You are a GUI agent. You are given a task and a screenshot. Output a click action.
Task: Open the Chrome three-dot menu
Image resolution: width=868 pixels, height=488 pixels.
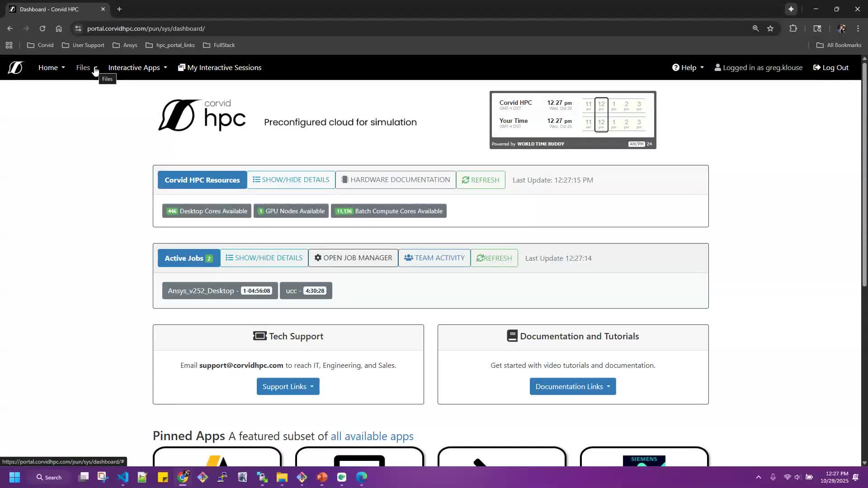[x=858, y=28]
